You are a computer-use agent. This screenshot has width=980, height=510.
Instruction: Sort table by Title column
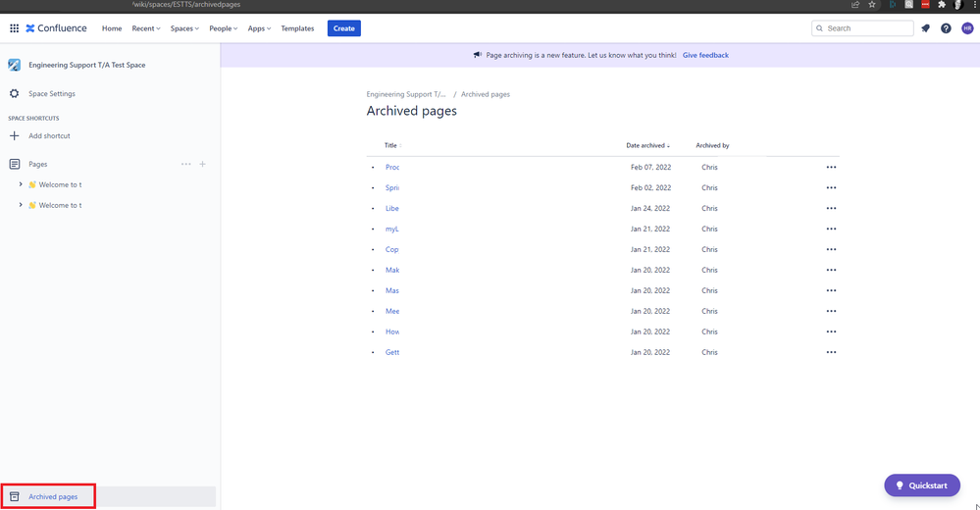click(x=392, y=145)
